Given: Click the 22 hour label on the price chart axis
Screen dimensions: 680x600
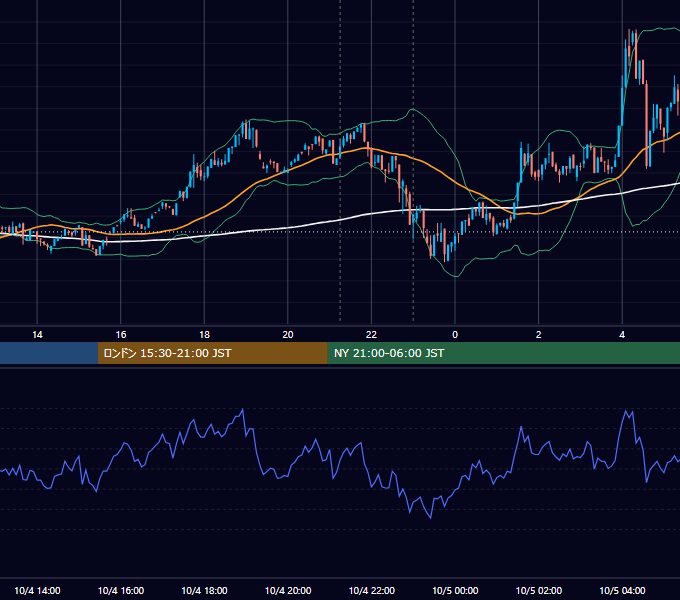Looking at the screenshot, I should [371, 335].
